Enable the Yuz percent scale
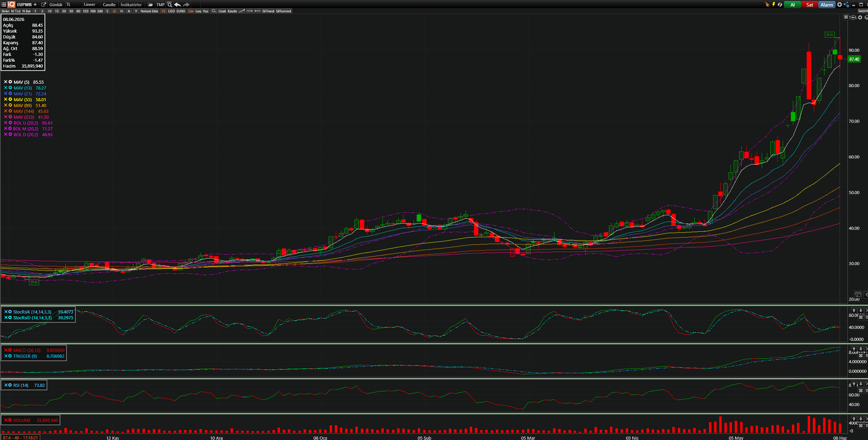 (206, 11)
